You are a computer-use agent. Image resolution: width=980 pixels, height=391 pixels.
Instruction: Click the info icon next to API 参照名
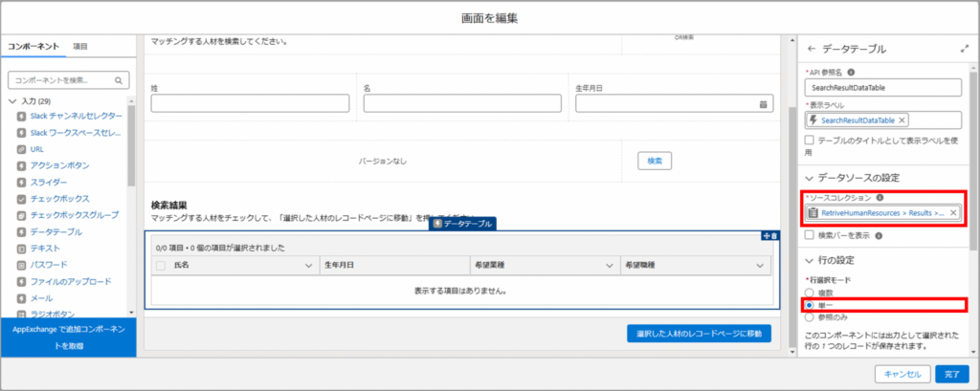pyautogui.click(x=852, y=71)
